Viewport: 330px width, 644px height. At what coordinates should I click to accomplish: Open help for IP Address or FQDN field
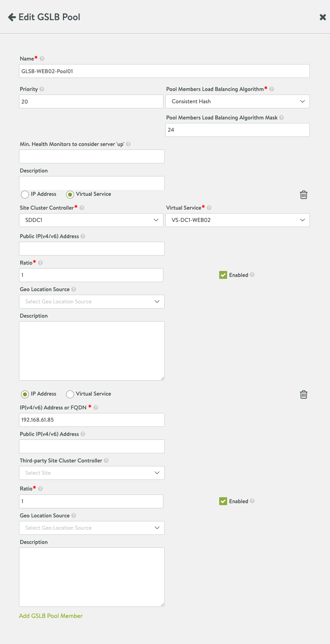pos(96,407)
